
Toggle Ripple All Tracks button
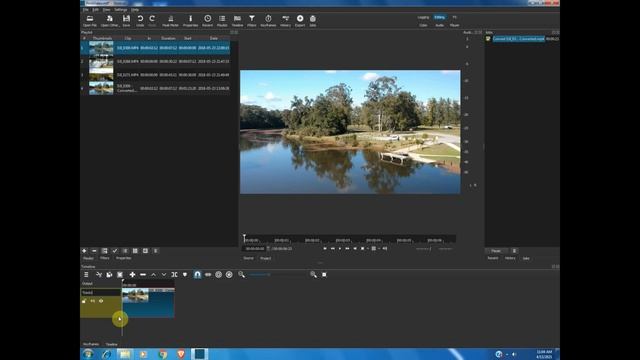click(x=229, y=275)
